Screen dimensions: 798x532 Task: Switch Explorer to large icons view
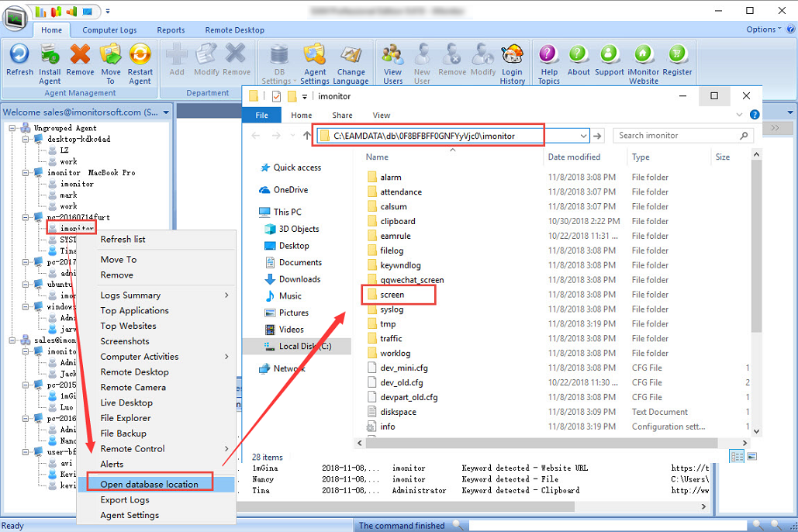click(751, 457)
